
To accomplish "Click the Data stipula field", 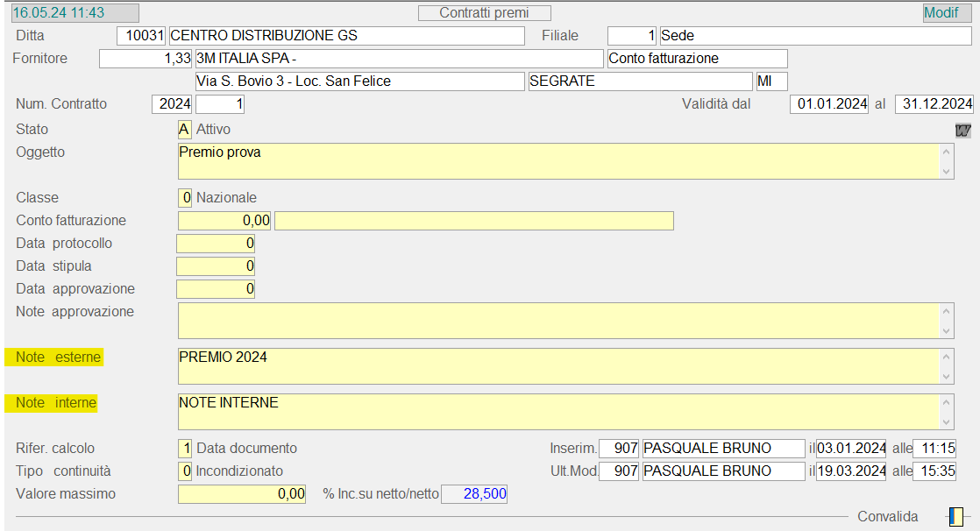I will click(x=216, y=265).
